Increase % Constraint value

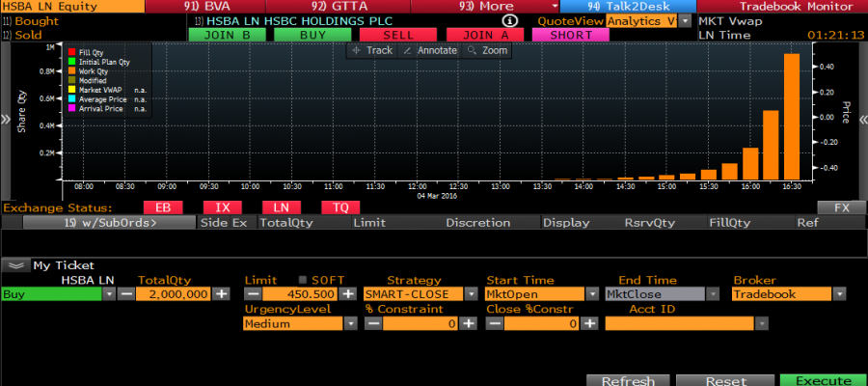(469, 323)
